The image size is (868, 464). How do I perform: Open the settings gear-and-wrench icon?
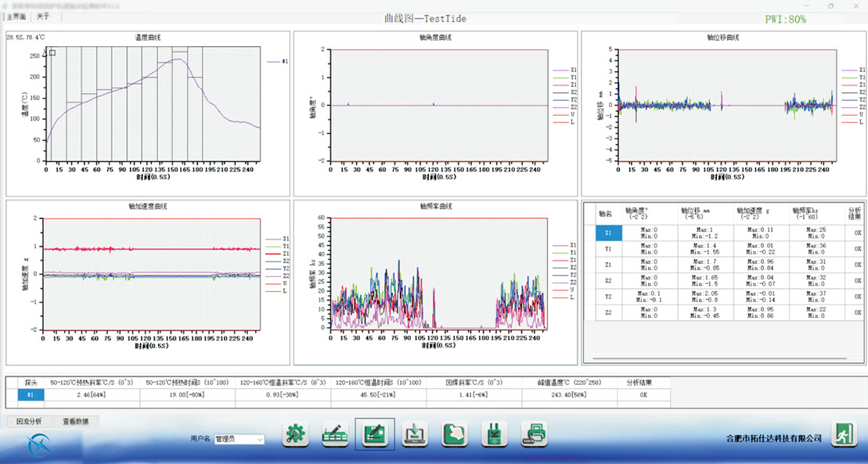point(295,434)
